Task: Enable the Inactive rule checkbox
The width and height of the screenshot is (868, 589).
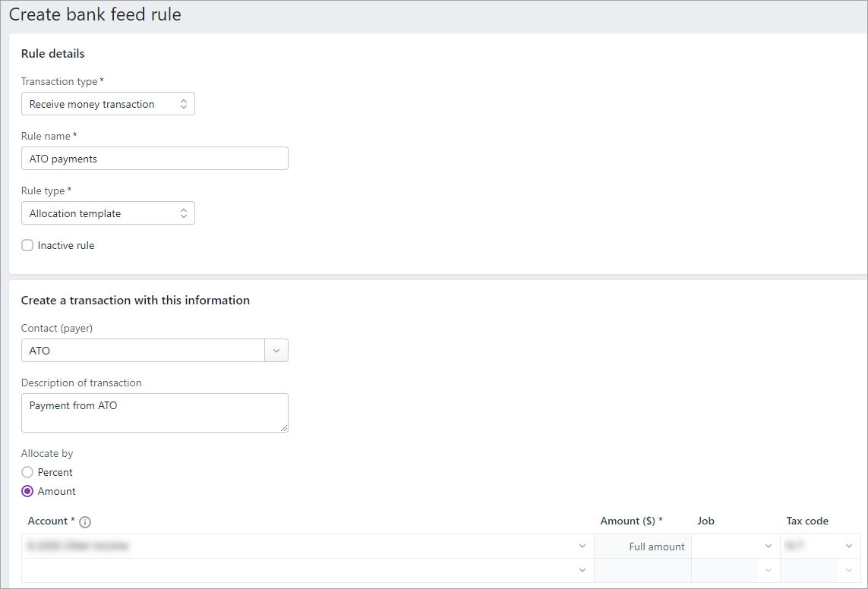Action: 27,245
